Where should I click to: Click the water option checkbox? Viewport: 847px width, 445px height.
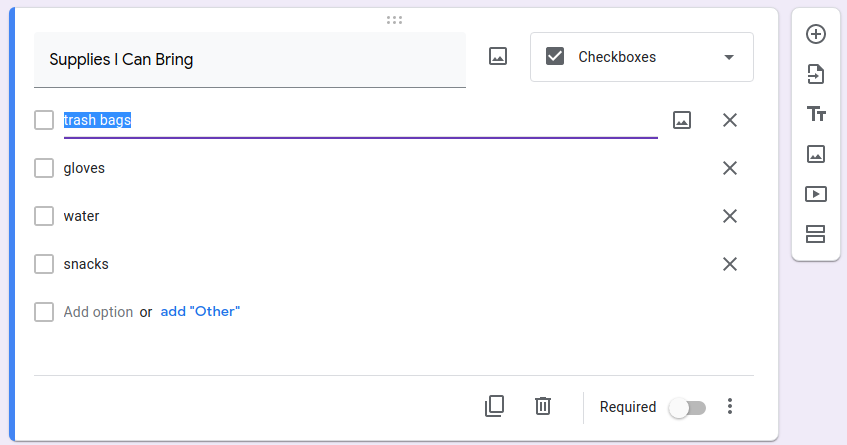click(x=44, y=216)
